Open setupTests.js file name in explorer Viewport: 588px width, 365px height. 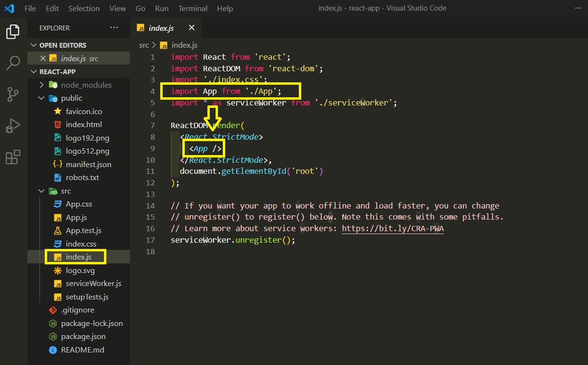tap(87, 297)
